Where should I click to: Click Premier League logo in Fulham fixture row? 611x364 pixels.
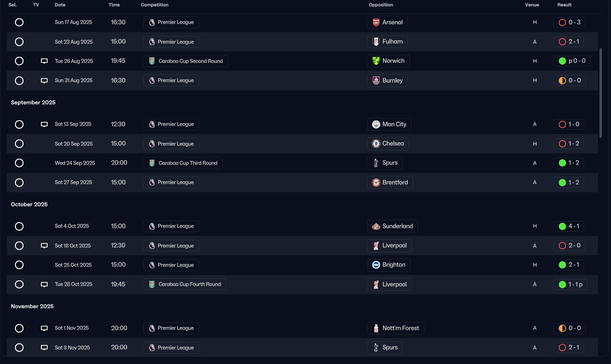point(152,42)
